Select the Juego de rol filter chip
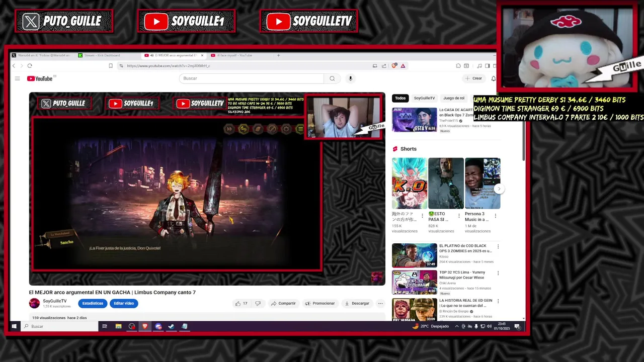644x362 pixels. [454, 98]
